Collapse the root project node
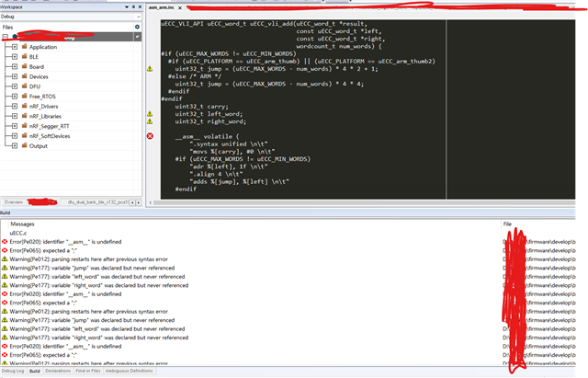This screenshot has width=588, height=378. coord(6,38)
